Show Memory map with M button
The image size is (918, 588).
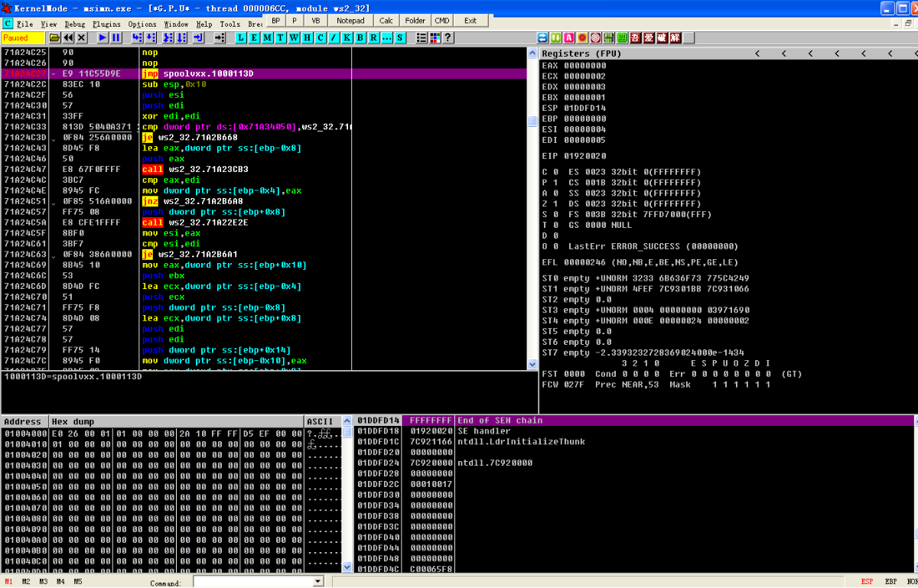point(267,37)
